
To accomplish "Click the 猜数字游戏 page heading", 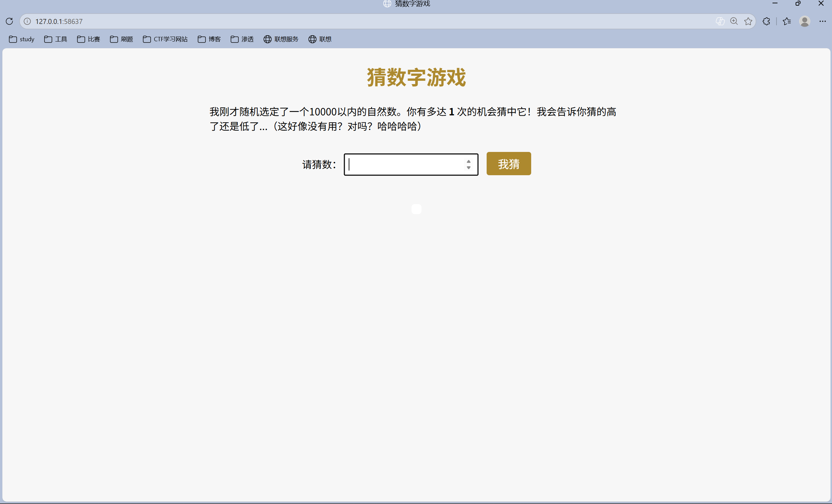I will coord(416,77).
